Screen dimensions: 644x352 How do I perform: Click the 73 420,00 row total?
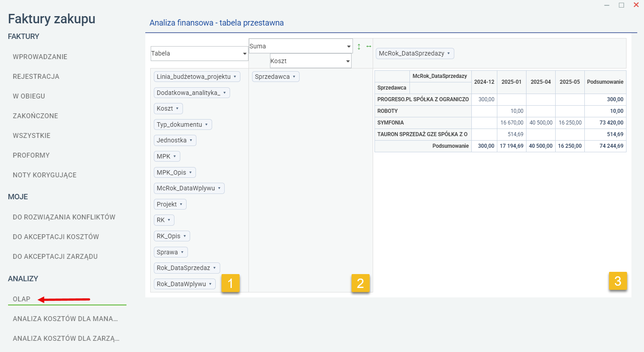(605, 123)
